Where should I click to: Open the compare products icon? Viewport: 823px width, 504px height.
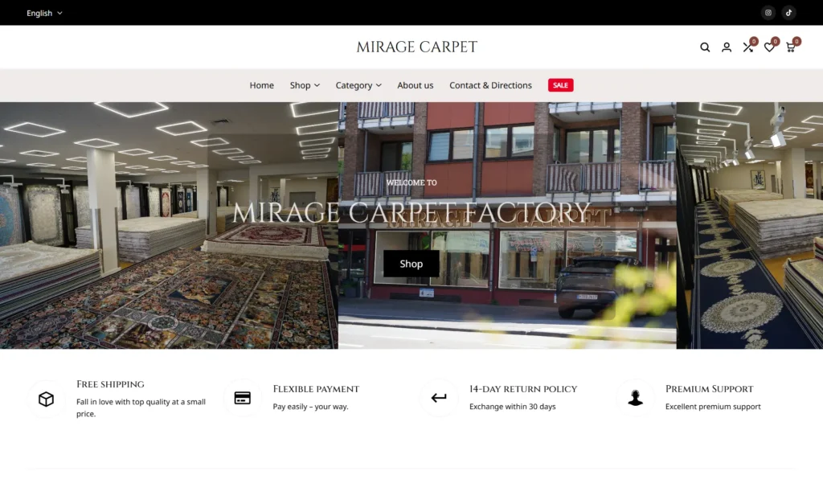[748, 47]
